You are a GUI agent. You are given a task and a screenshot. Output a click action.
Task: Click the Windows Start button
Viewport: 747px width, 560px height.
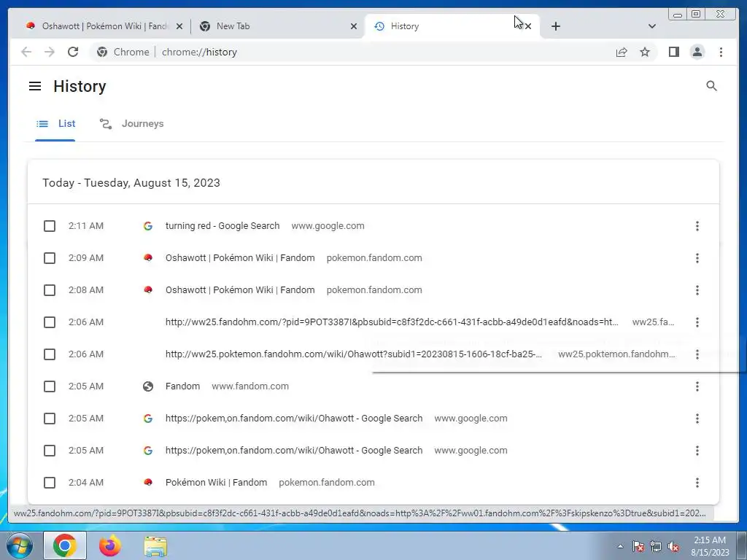18,545
